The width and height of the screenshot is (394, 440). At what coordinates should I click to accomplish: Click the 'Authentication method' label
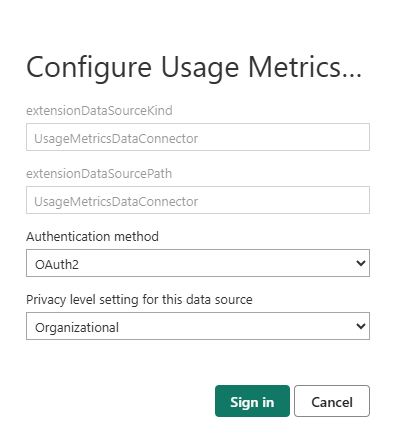[92, 237]
